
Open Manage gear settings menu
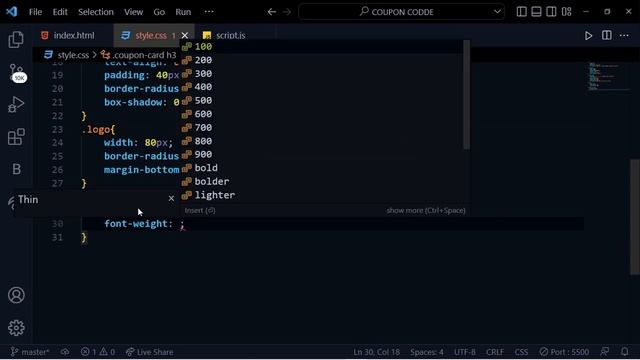click(x=16, y=327)
